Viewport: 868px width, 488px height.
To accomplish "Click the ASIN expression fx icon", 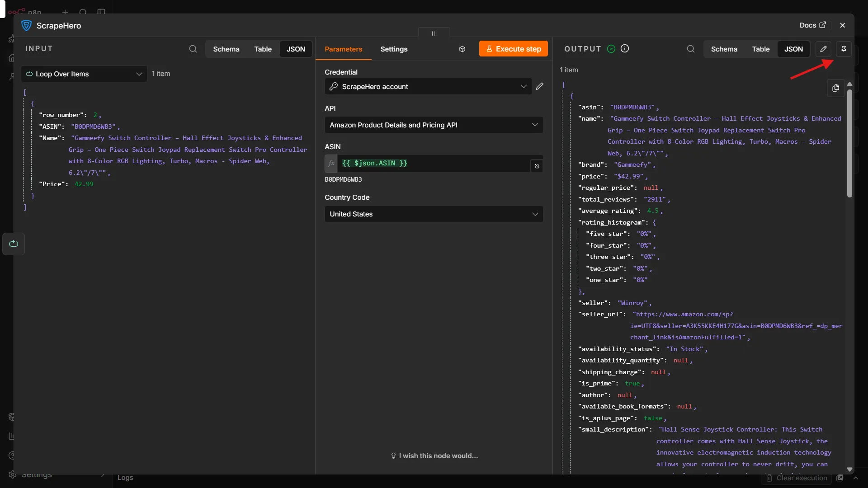I will pos(331,164).
